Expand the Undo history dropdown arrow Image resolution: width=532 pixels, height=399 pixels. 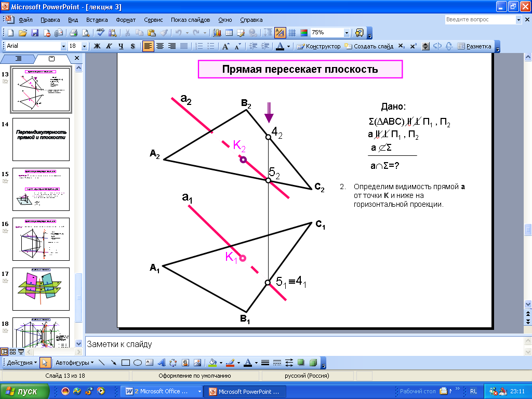187,33
